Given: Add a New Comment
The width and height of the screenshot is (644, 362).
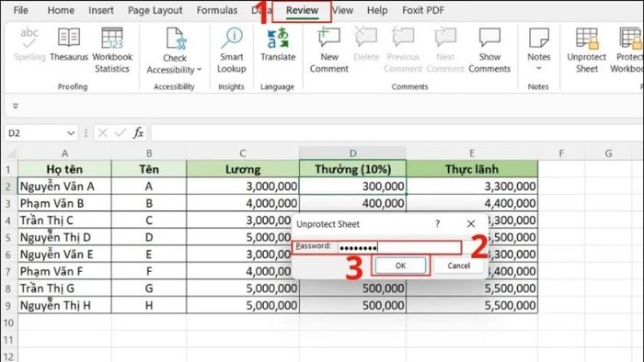Looking at the screenshot, I should tap(329, 50).
